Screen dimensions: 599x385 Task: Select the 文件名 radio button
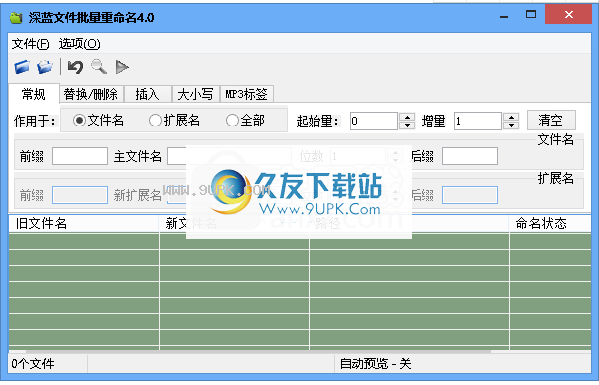tap(79, 121)
